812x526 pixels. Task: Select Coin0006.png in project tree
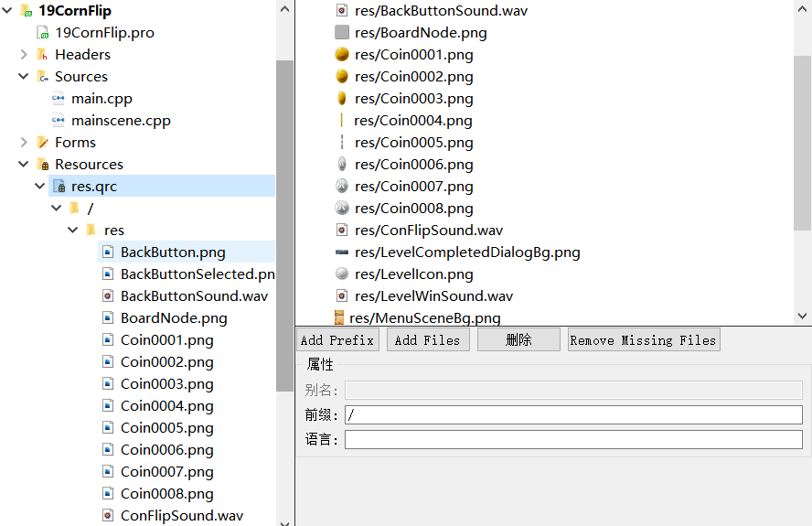(x=166, y=449)
